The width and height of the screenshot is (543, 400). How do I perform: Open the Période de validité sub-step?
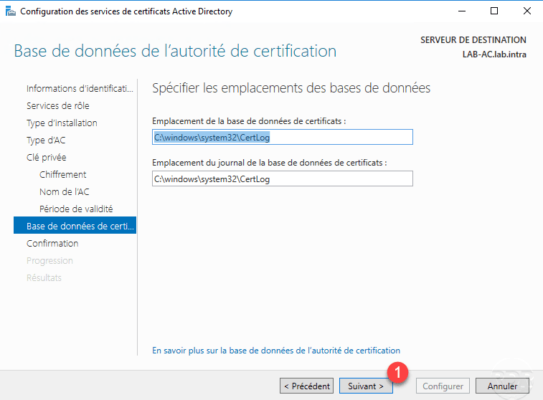(x=76, y=209)
